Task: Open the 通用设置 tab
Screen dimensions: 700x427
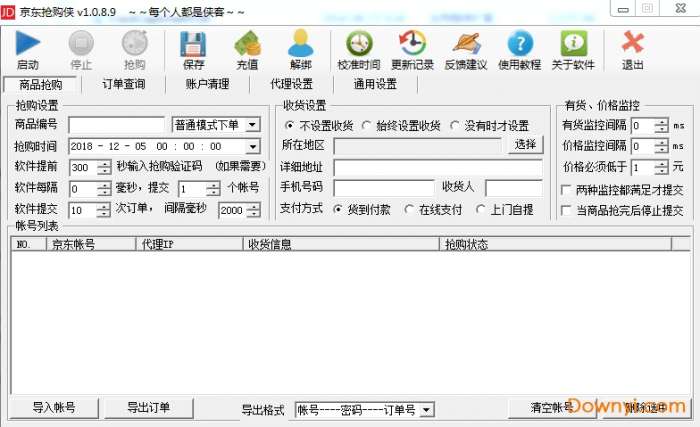Action: point(375,84)
